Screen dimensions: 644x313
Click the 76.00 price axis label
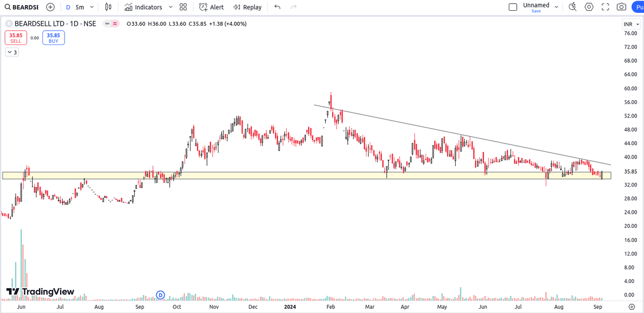(x=630, y=33)
